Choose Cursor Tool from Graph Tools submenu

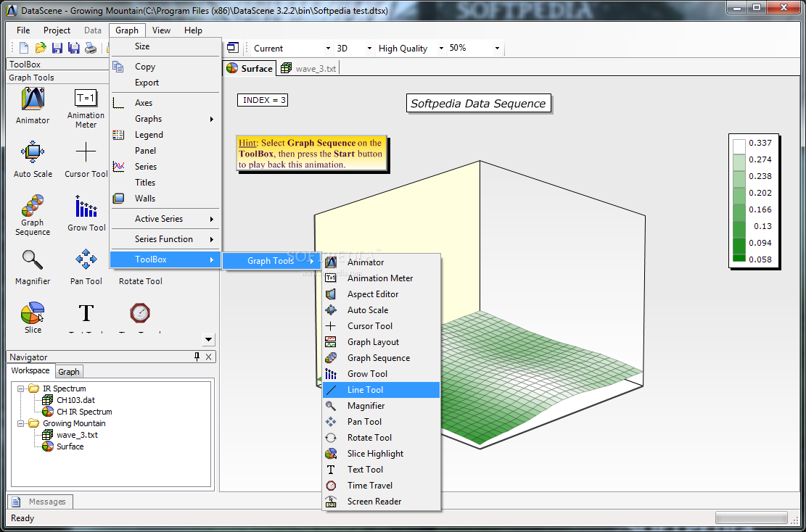[x=381, y=326]
